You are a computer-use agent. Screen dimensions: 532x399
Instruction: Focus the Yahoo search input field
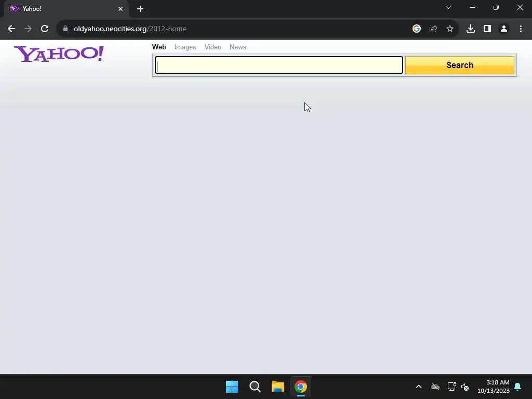point(279,65)
